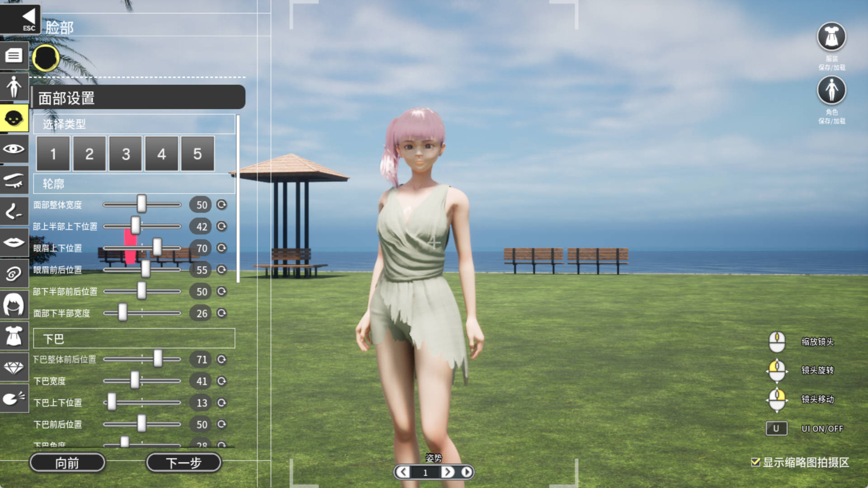This screenshot has height=488, width=868.
Task: Open the nose settings sidebar icon
Action: 14,211
